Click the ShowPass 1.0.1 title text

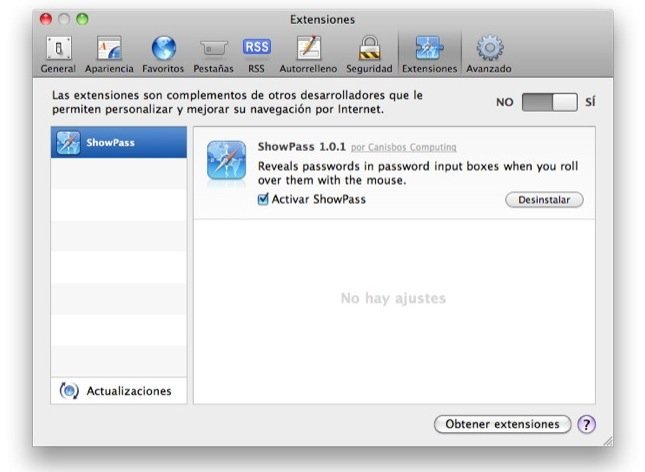point(302,147)
